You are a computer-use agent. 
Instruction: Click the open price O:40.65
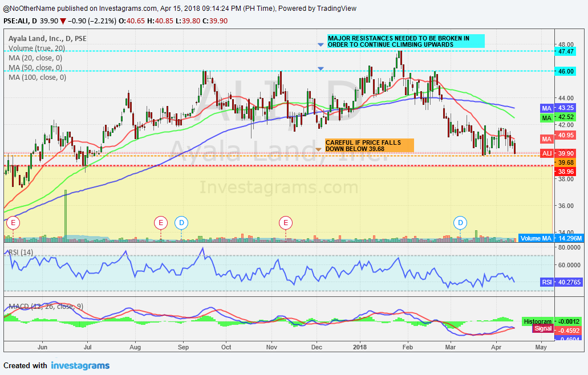(132, 21)
